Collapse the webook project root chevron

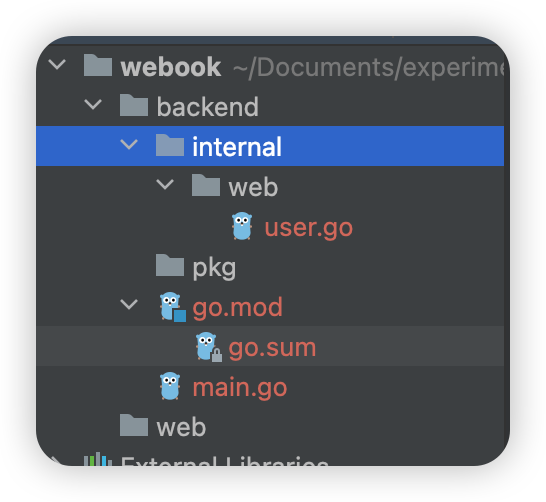pyautogui.click(x=57, y=64)
